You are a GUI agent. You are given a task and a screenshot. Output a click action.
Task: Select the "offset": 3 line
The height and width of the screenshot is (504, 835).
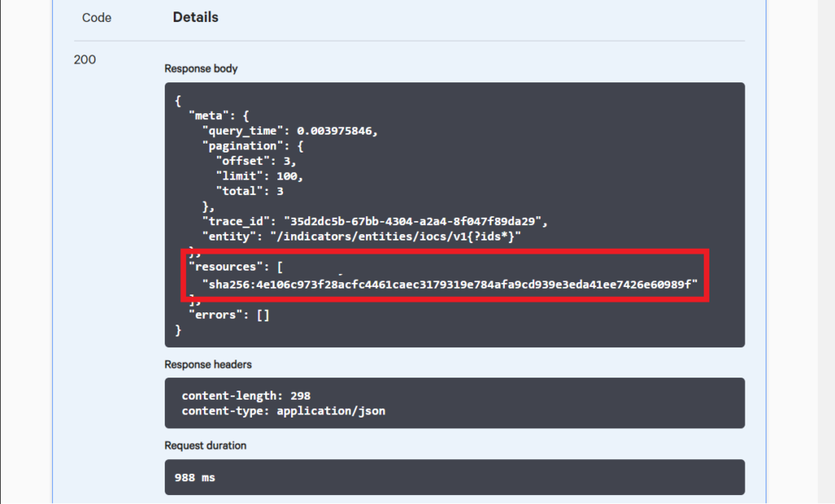255,161
